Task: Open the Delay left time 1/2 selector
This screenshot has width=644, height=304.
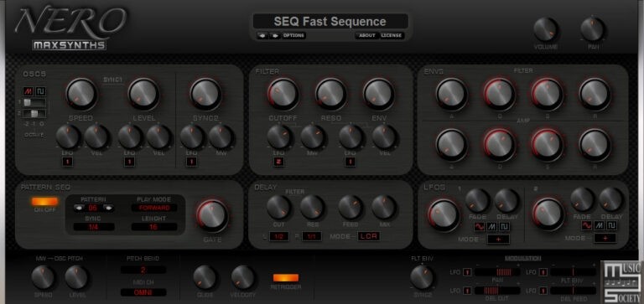Action: click(x=279, y=237)
